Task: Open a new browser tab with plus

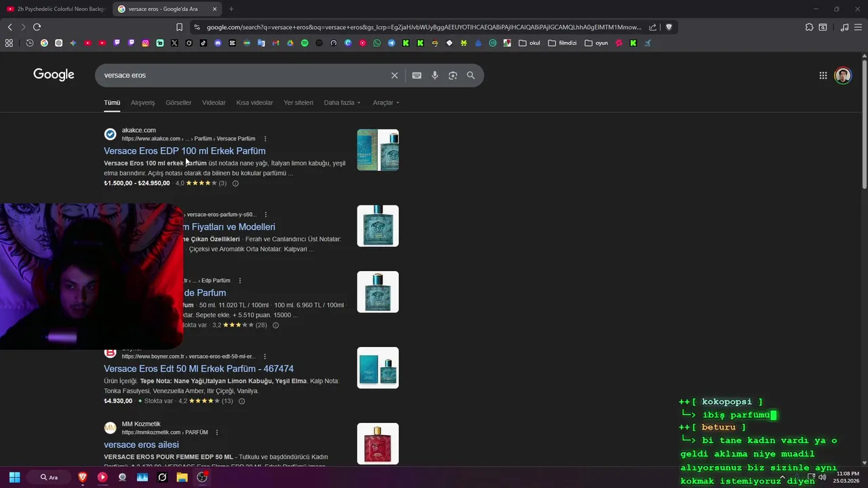Action: tap(231, 9)
